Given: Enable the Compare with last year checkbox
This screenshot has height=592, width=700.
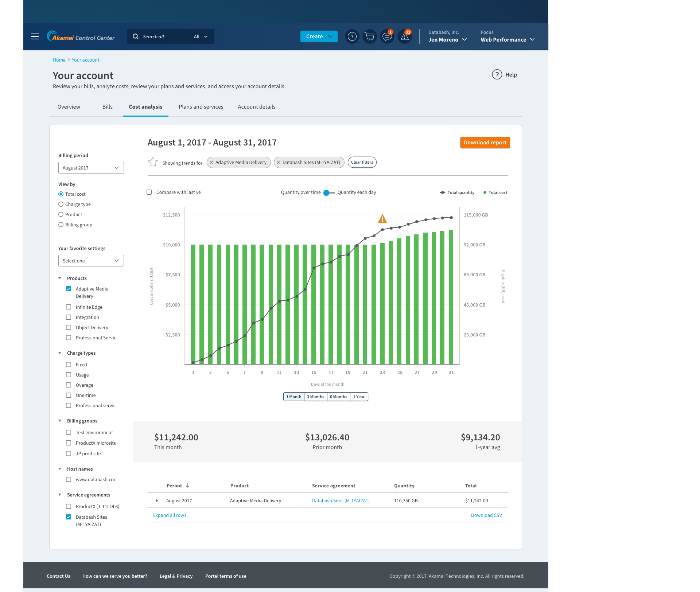Looking at the screenshot, I should [149, 192].
